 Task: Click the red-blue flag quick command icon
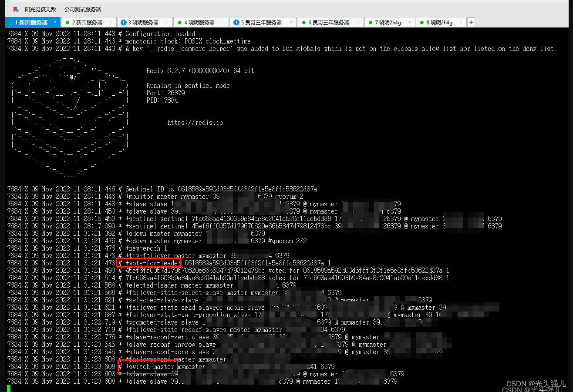[x=16, y=9]
